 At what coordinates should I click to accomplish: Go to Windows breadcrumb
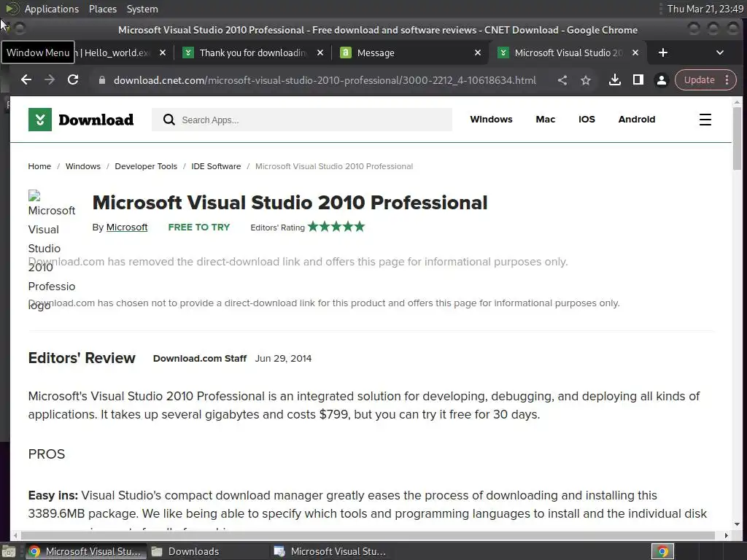point(83,166)
